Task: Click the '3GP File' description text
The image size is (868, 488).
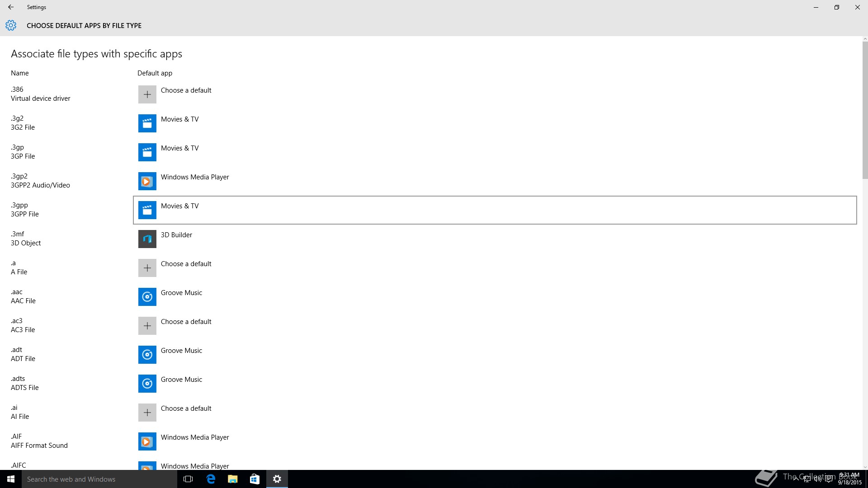Action: [x=23, y=156]
